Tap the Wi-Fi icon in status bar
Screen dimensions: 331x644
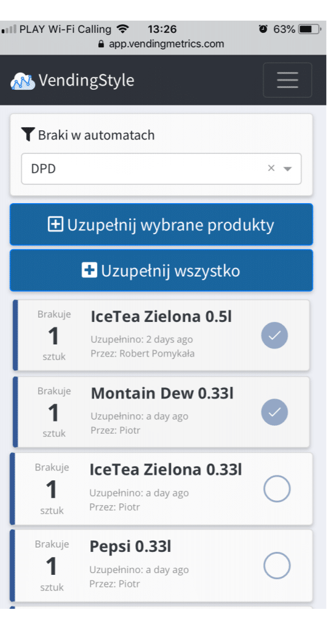(x=122, y=29)
